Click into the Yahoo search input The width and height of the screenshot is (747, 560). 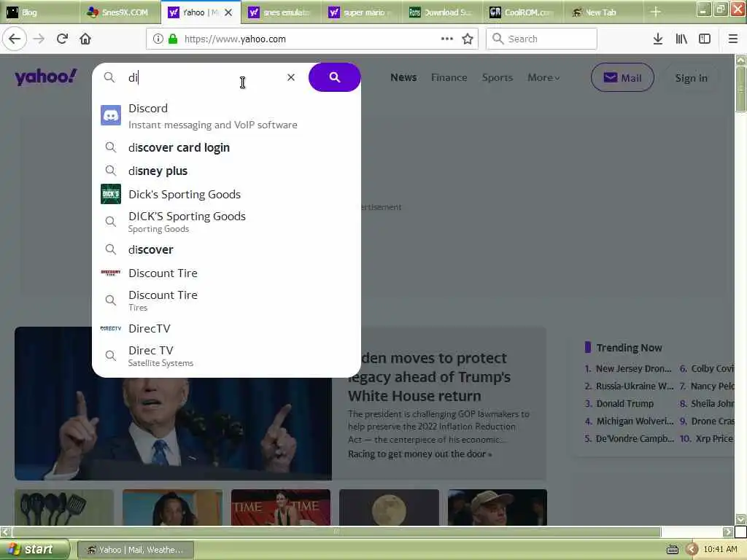click(205, 77)
